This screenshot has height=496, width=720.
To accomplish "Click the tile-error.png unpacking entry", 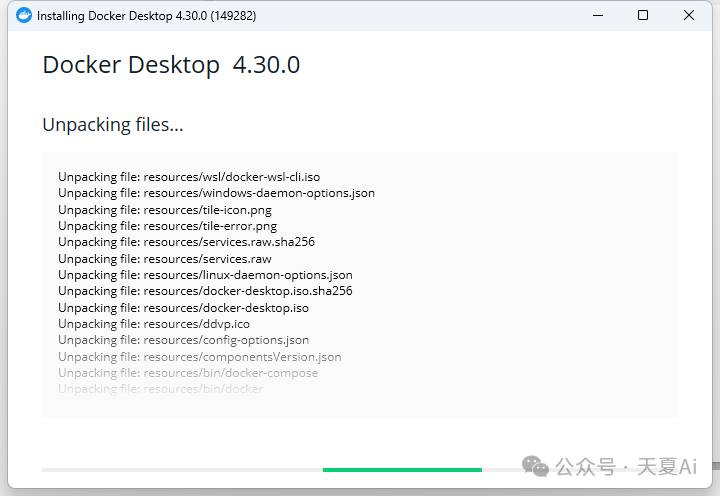I will (x=168, y=226).
